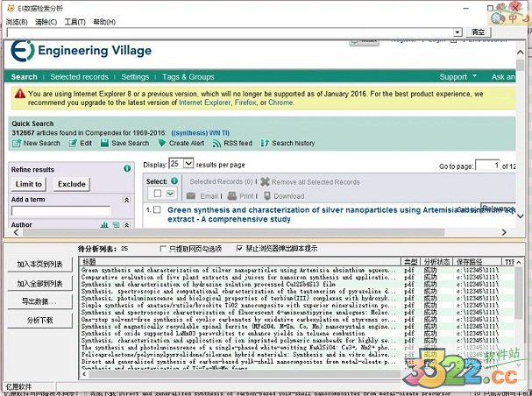Collapse the Author facet section
The width and height of the screenshot is (532, 396).
click(126, 225)
